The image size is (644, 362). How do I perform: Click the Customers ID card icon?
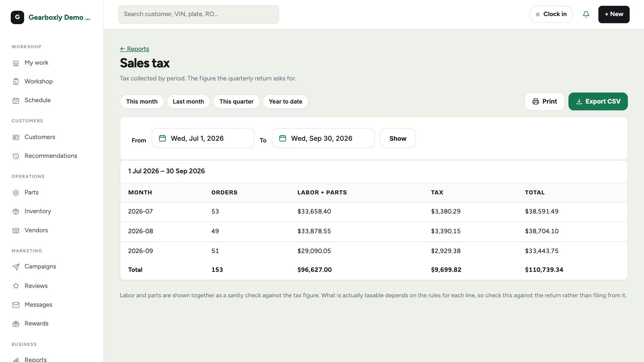point(16,137)
